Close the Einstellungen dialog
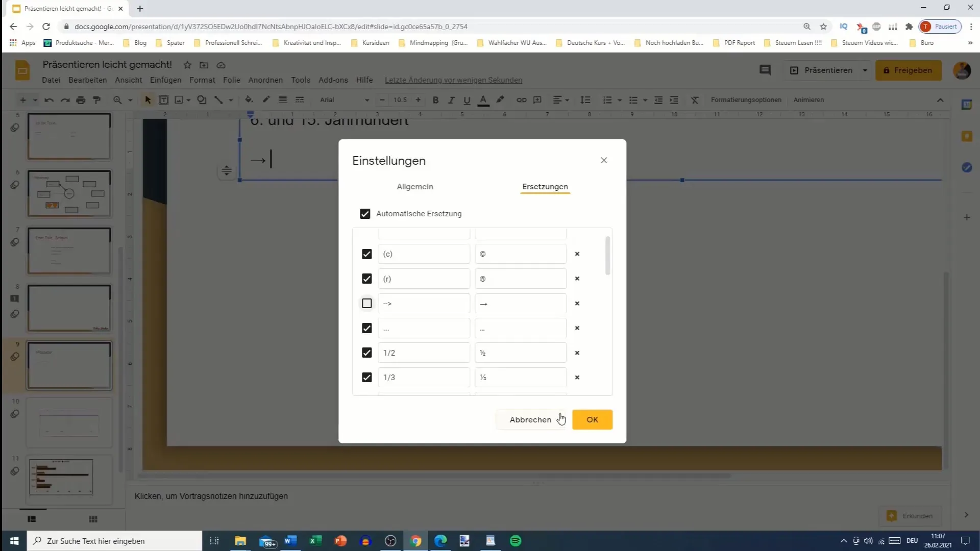Viewport: 980px width, 551px height. click(604, 160)
